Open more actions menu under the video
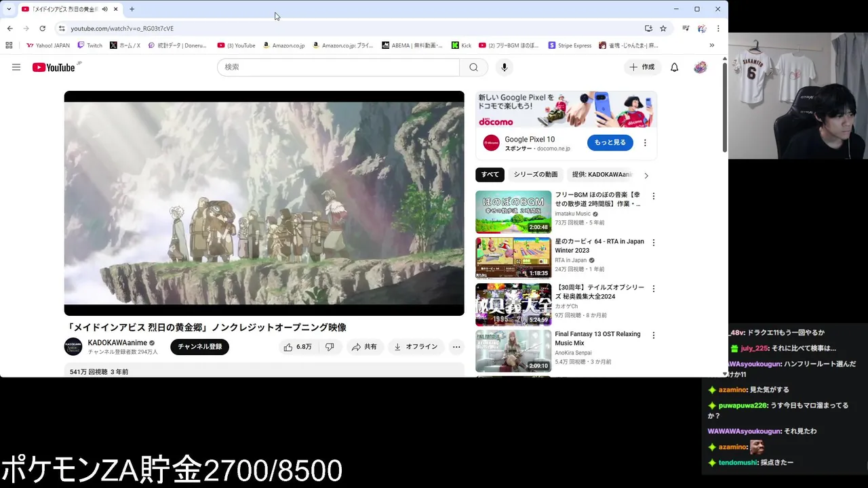 point(456,346)
